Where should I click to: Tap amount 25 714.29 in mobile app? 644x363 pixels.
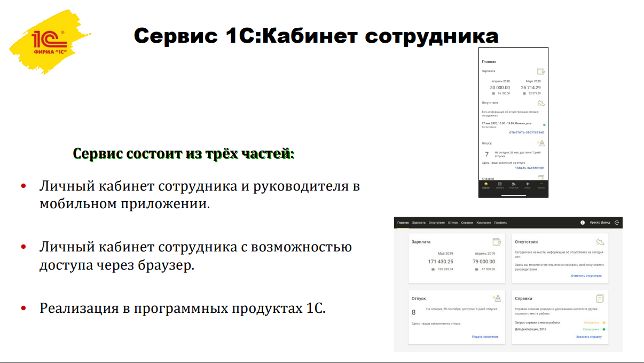[531, 88]
